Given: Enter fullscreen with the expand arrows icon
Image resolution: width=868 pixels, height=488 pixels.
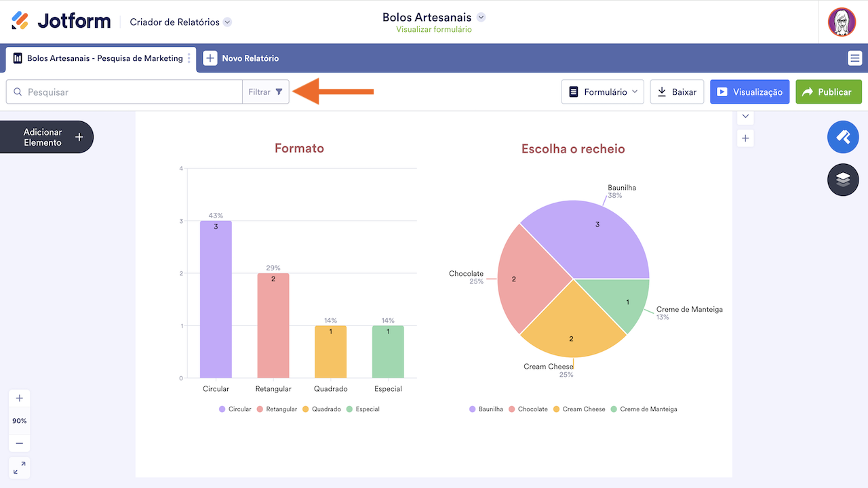Looking at the screenshot, I should point(19,468).
